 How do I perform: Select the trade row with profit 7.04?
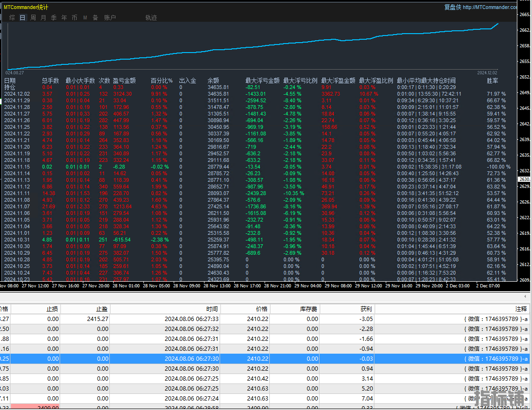click(265, 399)
